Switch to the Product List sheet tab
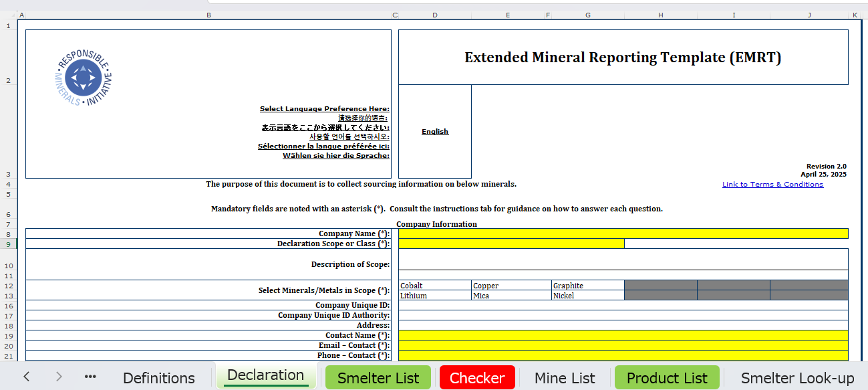The width and height of the screenshot is (868, 390). [x=667, y=378]
